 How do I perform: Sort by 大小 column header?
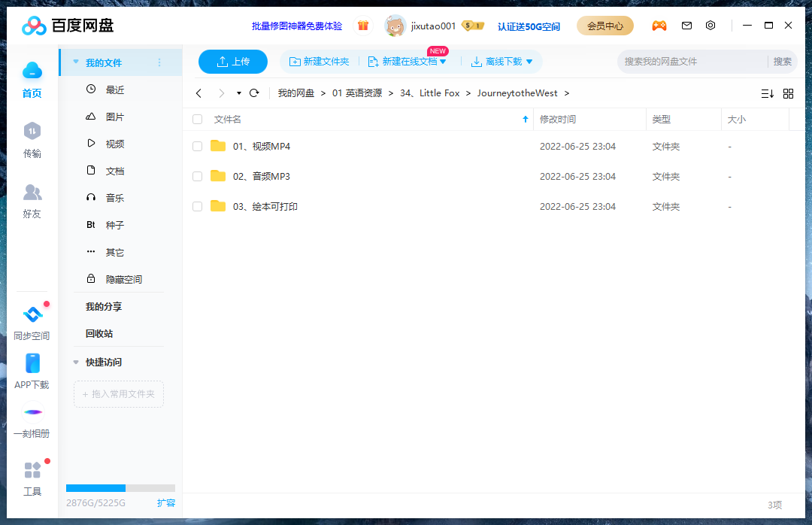736,119
